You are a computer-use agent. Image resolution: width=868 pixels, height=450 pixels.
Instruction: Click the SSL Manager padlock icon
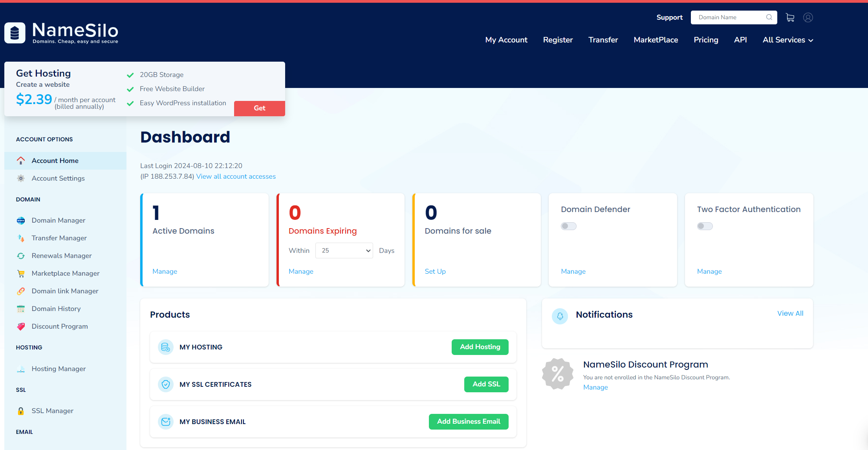click(21, 411)
